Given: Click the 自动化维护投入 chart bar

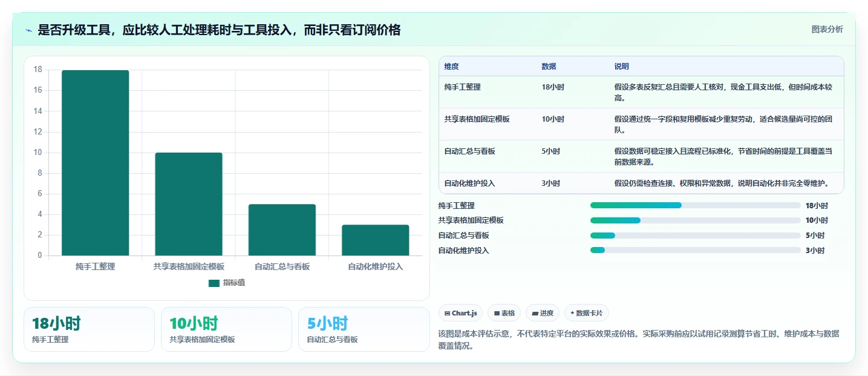Looking at the screenshot, I should [376, 240].
